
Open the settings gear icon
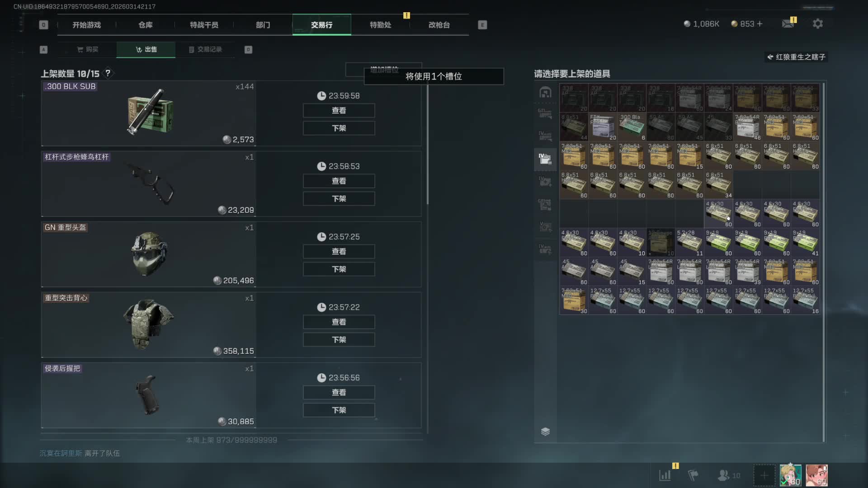tap(817, 23)
